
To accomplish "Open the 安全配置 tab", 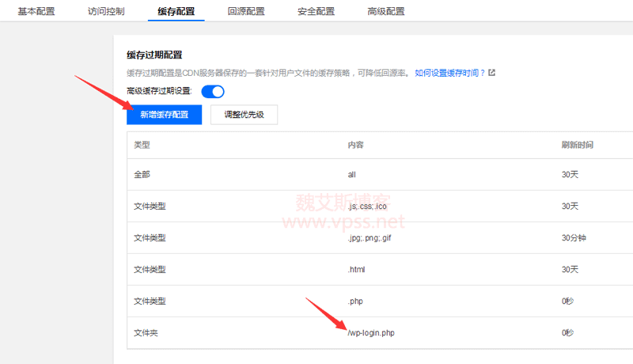I will click(x=316, y=11).
